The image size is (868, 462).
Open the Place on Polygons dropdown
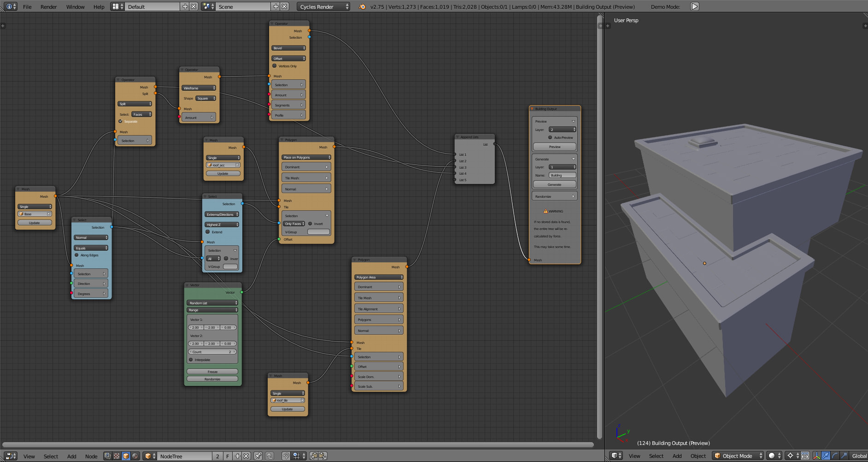306,157
